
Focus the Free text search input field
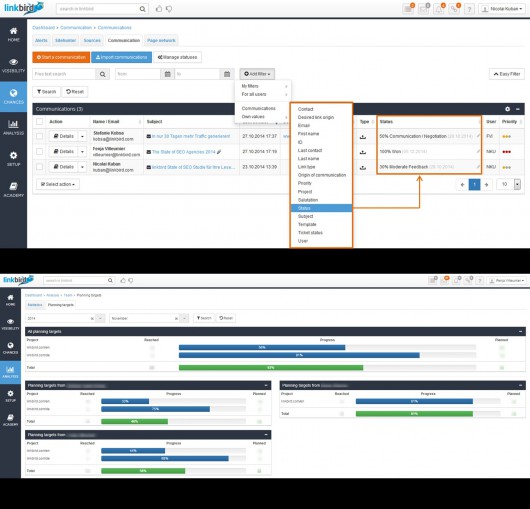pos(64,74)
